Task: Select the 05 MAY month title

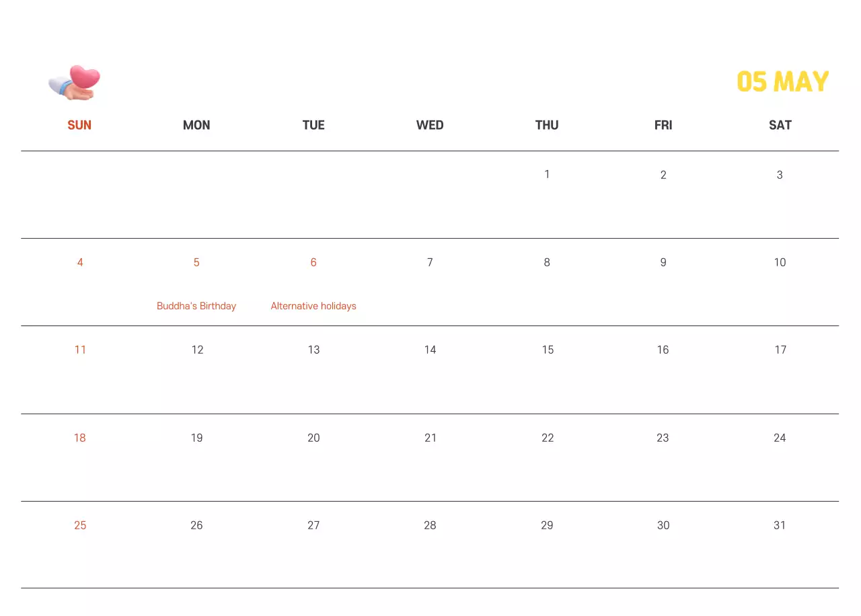Action: point(782,82)
